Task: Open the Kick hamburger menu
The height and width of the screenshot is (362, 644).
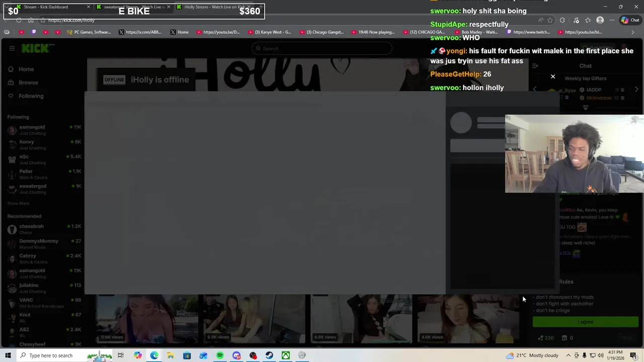Action: coord(12,48)
